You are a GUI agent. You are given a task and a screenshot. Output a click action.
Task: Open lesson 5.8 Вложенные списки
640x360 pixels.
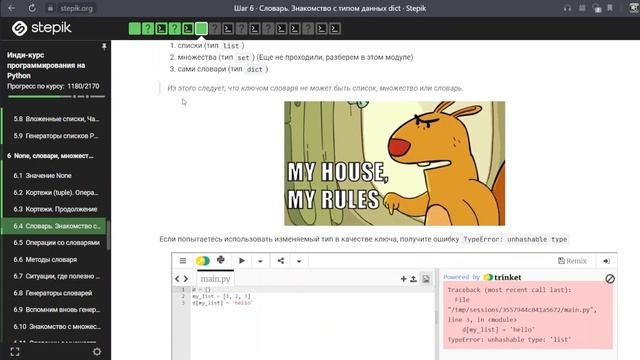(56, 119)
